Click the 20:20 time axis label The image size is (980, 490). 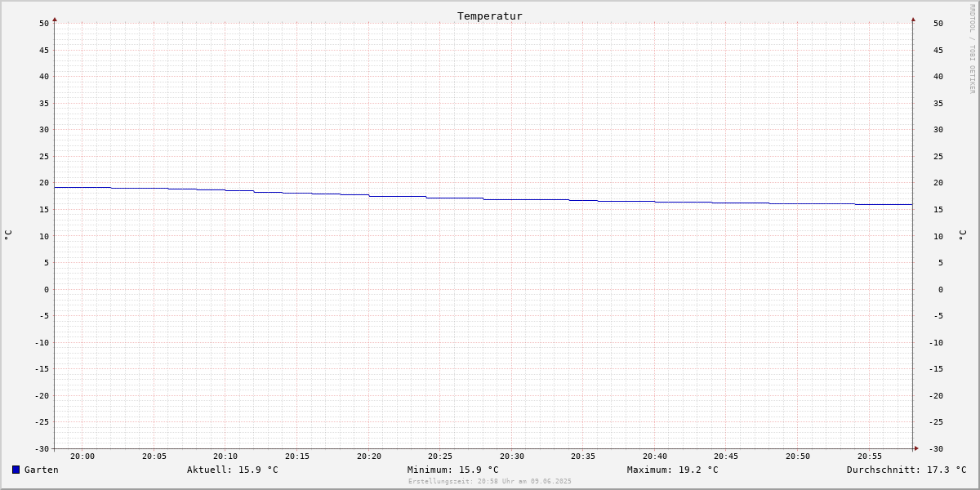pyautogui.click(x=369, y=457)
